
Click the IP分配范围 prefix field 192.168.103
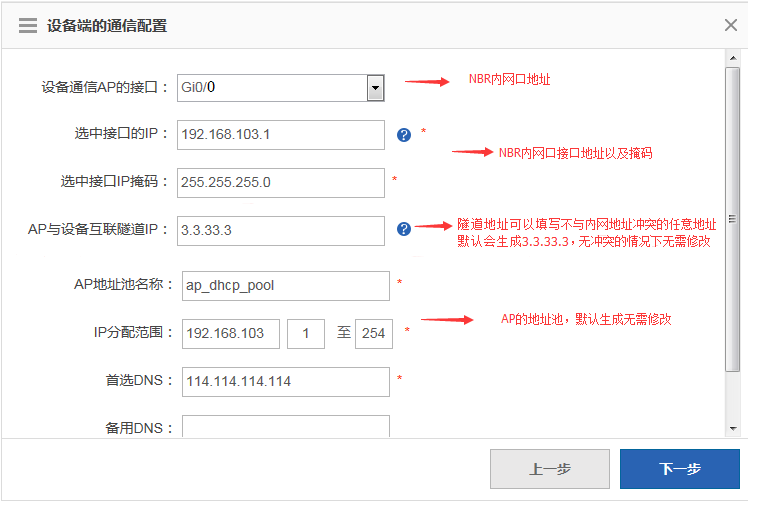[x=230, y=333]
